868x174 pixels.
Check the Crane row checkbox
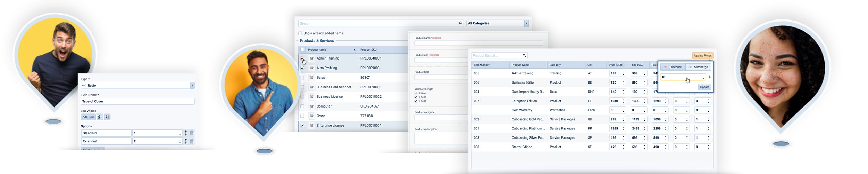(x=302, y=116)
